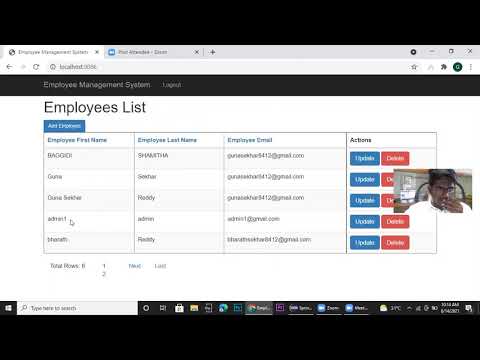Open Microsoft Edge from the taskbar
This screenshot has height=360, width=480.
(x=223, y=308)
